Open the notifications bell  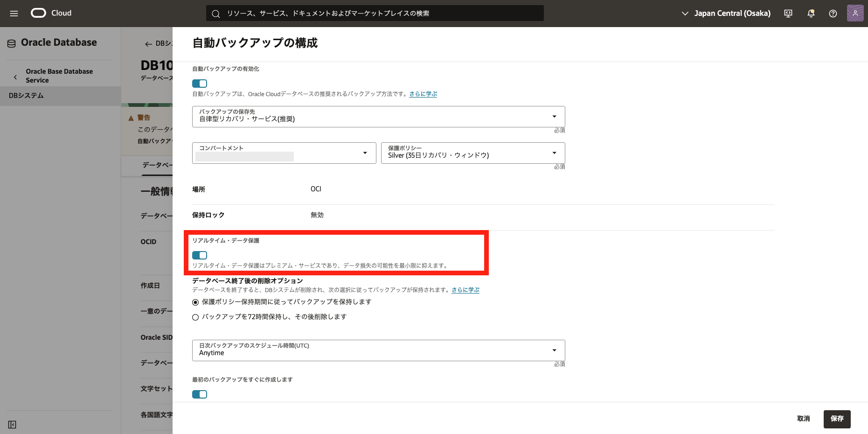point(811,14)
